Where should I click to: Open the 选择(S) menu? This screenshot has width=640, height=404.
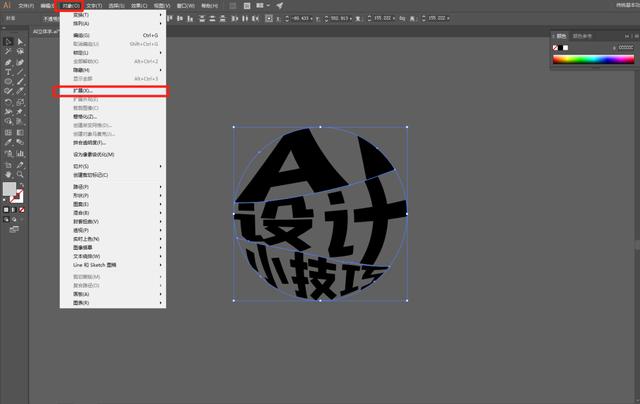tap(116, 6)
